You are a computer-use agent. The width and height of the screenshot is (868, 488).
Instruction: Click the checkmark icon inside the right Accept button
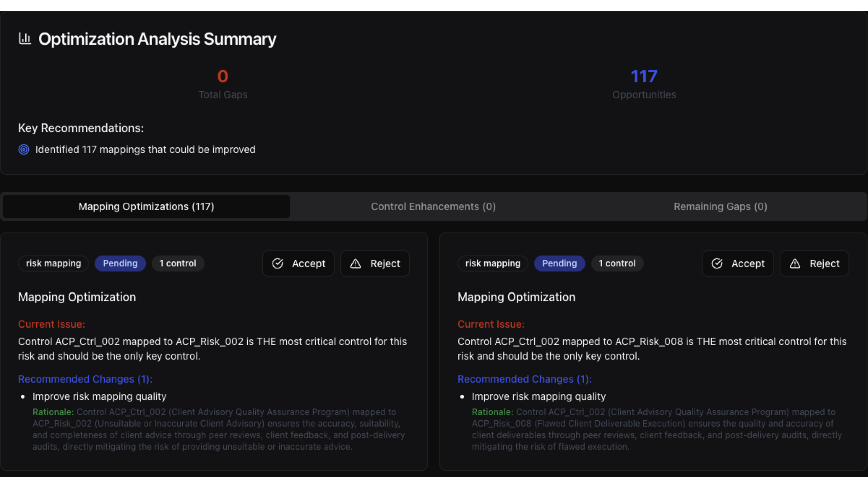pos(717,263)
